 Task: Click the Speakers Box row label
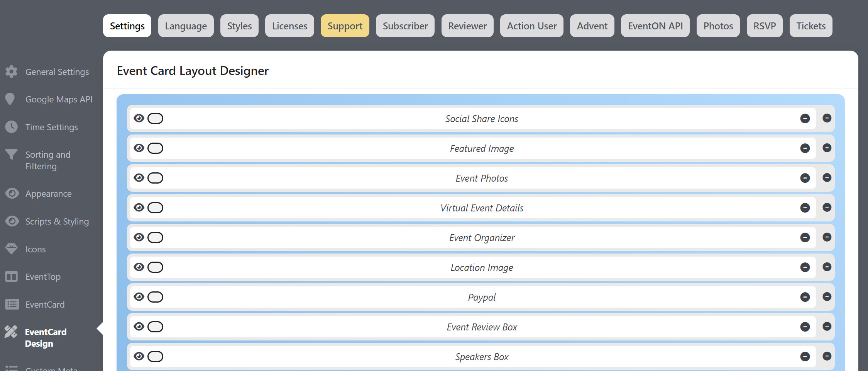[482, 357]
